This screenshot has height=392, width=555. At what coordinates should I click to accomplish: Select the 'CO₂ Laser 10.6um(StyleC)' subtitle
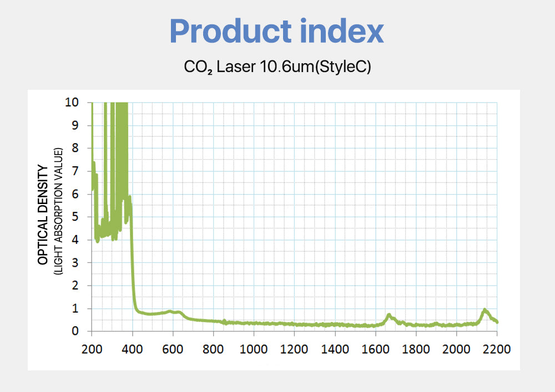tap(277, 67)
